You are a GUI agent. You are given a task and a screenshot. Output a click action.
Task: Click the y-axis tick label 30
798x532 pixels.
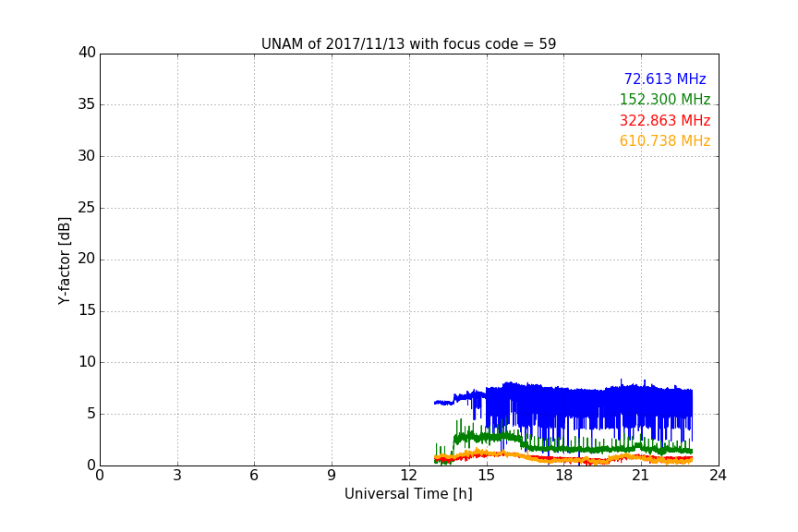coord(87,156)
